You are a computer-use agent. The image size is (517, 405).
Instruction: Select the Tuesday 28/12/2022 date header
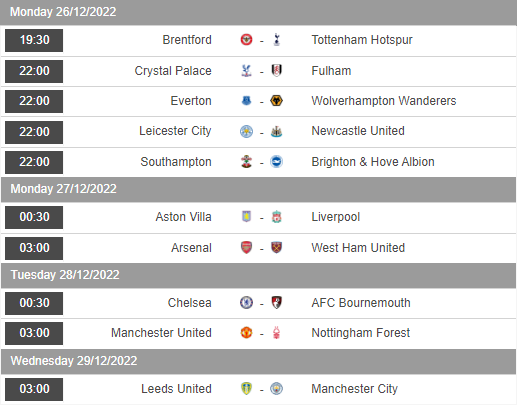[x=258, y=275]
